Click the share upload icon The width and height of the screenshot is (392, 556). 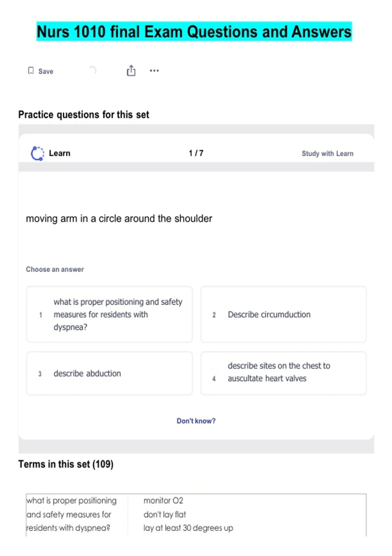click(131, 70)
